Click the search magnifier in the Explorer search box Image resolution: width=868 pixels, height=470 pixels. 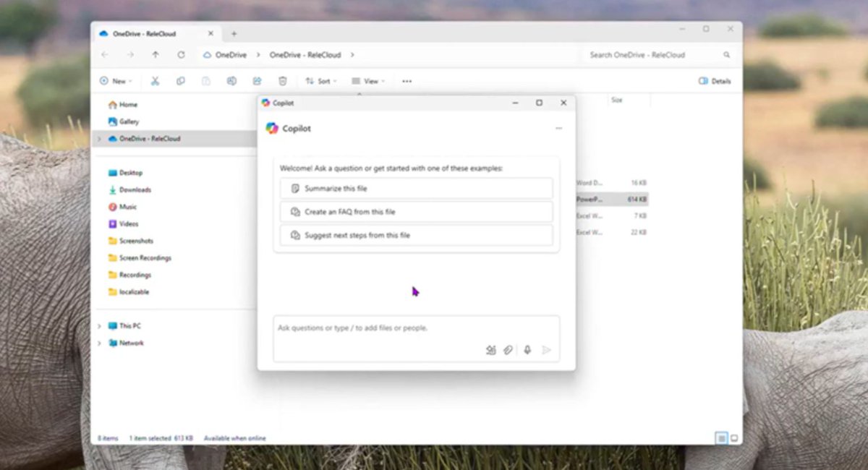click(727, 55)
